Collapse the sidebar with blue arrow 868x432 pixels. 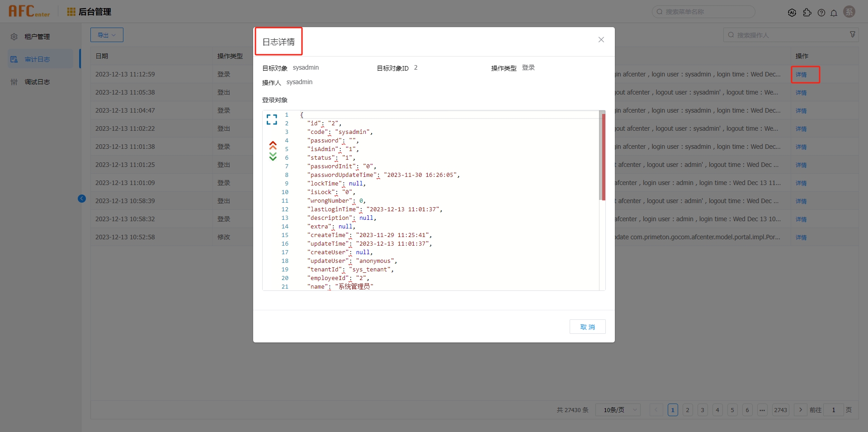tap(82, 199)
